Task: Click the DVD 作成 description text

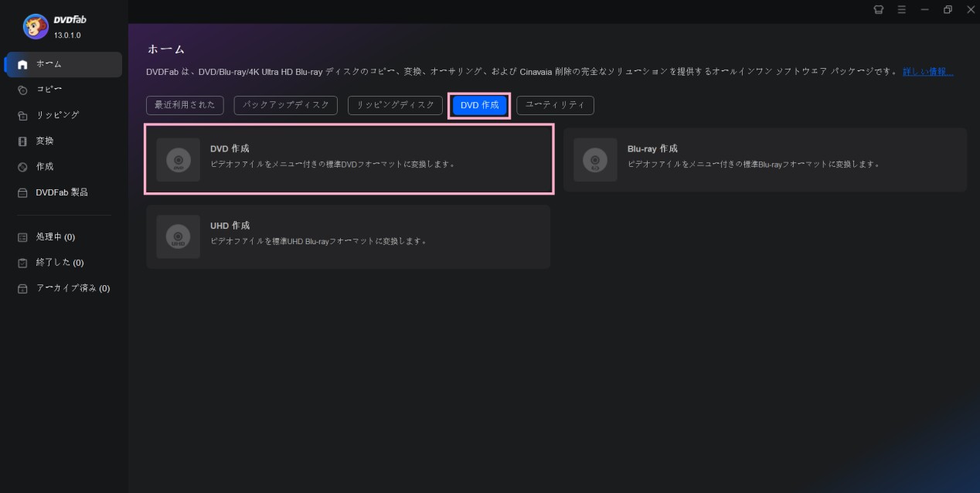Action: point(333,164)
